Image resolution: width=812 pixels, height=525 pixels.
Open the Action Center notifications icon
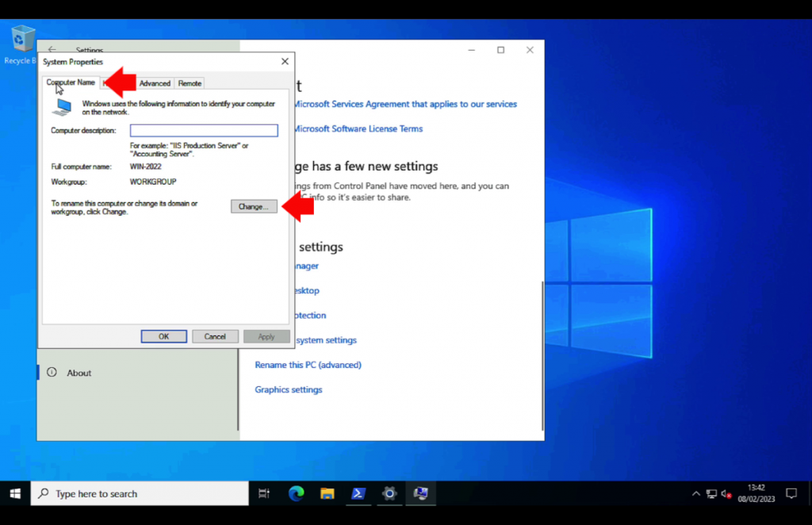(791, 493)
